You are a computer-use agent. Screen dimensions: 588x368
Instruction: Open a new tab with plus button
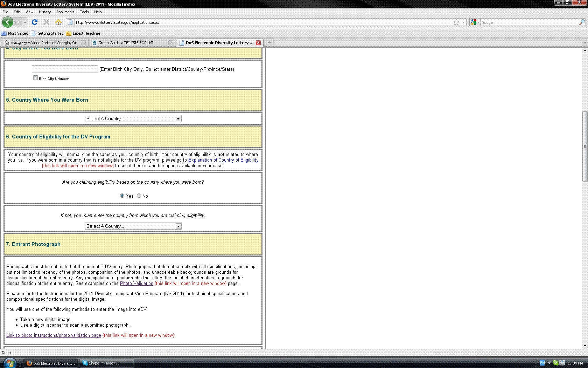(269, 43)
